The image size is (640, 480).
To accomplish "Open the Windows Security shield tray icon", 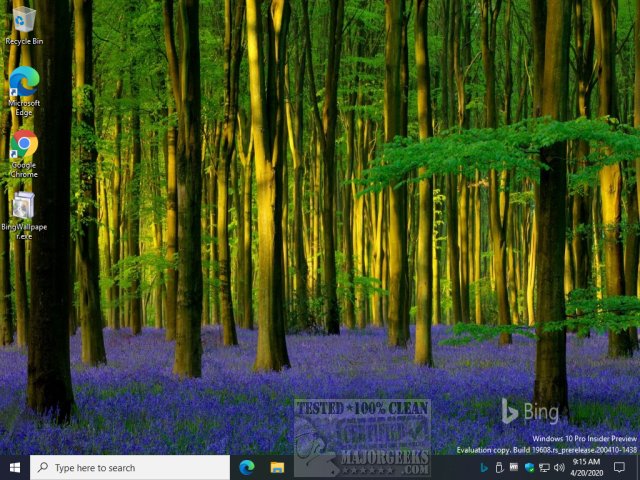I will click(529, 467).
